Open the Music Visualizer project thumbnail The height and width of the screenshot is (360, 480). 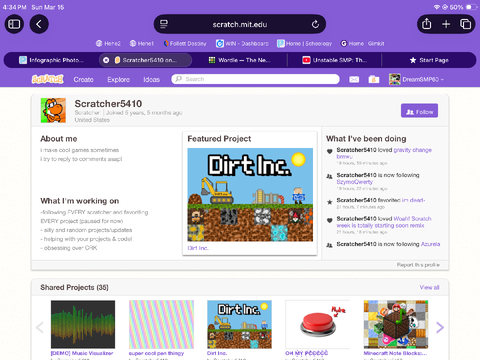(x=83, y=324)
